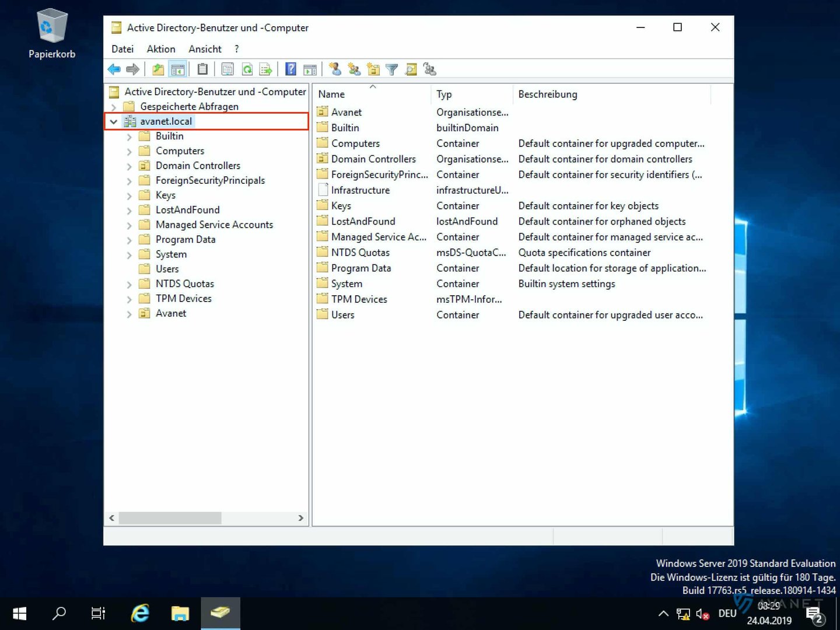Open the Aktion menu
The height and width of the screenshot is (630, 840).
click(x=161, y=49)
